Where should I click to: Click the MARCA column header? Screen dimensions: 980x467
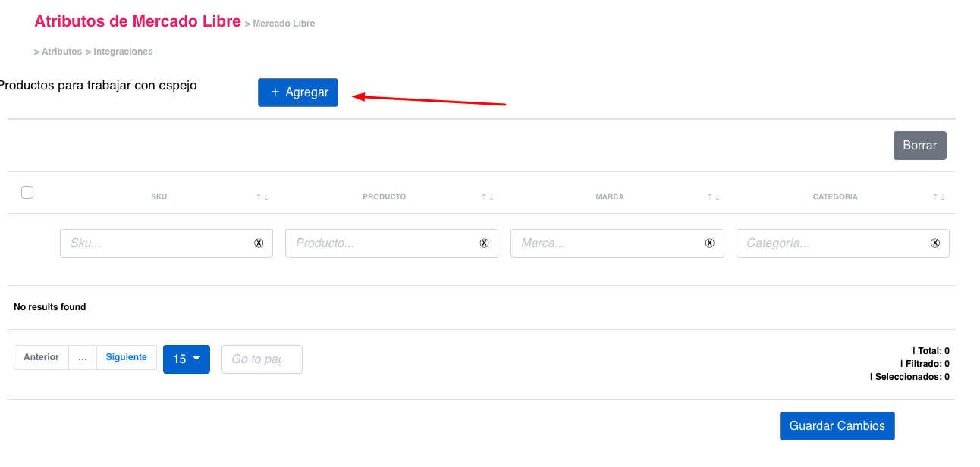pyautogui.click(x=610, y=197)
